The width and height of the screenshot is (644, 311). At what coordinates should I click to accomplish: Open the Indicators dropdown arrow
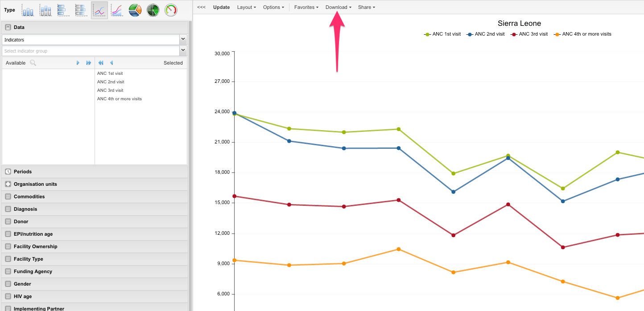[183, 40]
